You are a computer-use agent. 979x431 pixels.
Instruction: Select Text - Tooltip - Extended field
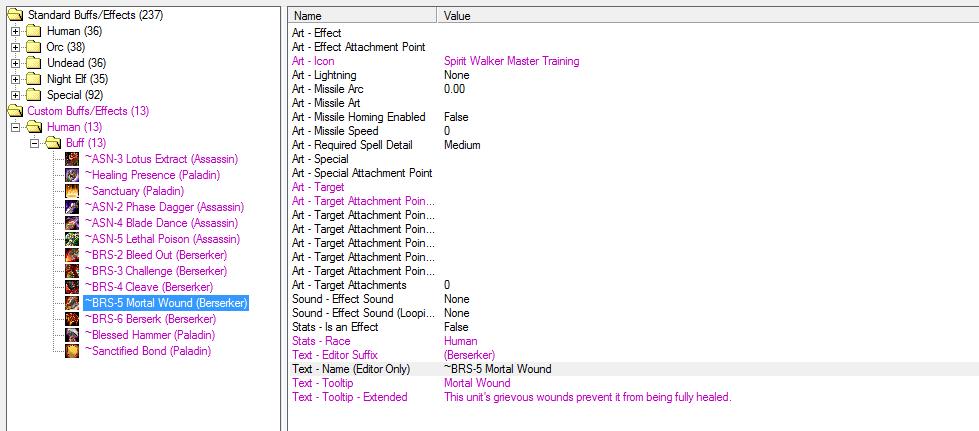pos(633,397)
